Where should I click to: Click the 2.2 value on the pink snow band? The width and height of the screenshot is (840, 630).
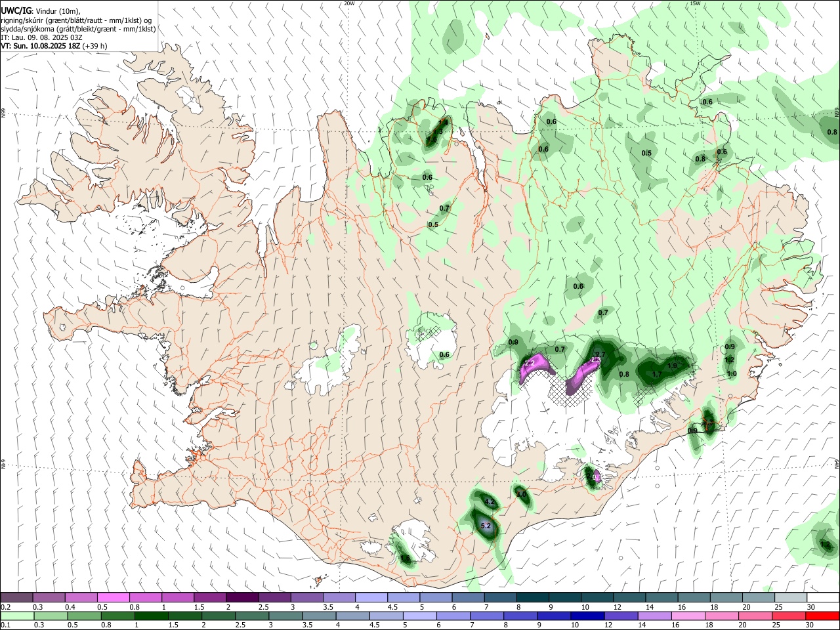click(x=530, y=363)
